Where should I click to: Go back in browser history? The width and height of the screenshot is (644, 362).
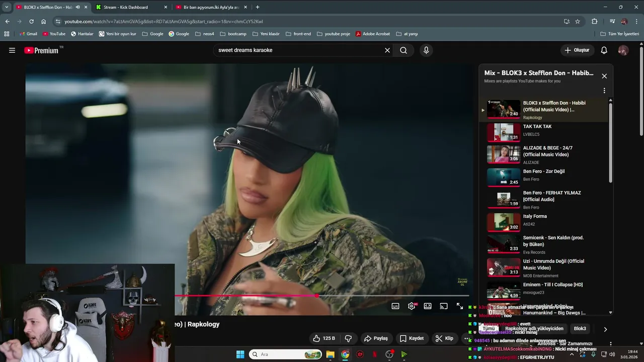[x=7, y=22]
